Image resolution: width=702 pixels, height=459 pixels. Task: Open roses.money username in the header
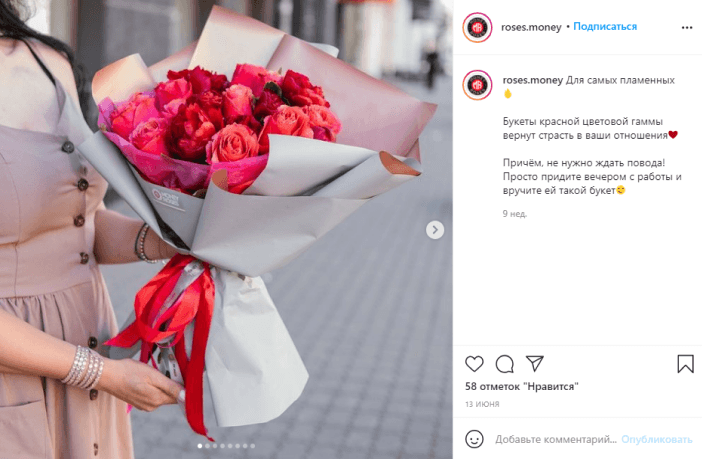[x=531, y=27]
